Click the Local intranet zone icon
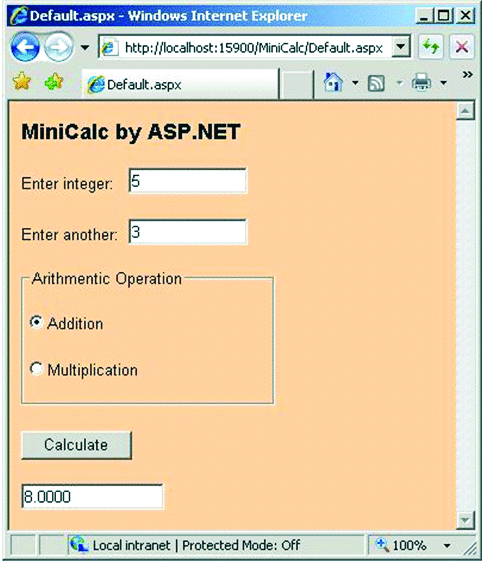Screen dimensions: 482x561 (79, 545)
